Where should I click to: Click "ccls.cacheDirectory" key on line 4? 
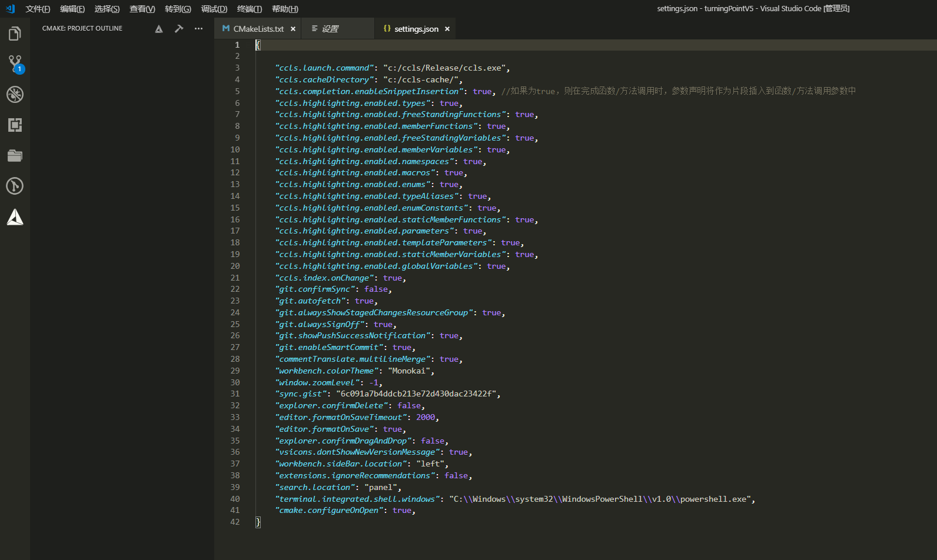click(x=324, y=79)
